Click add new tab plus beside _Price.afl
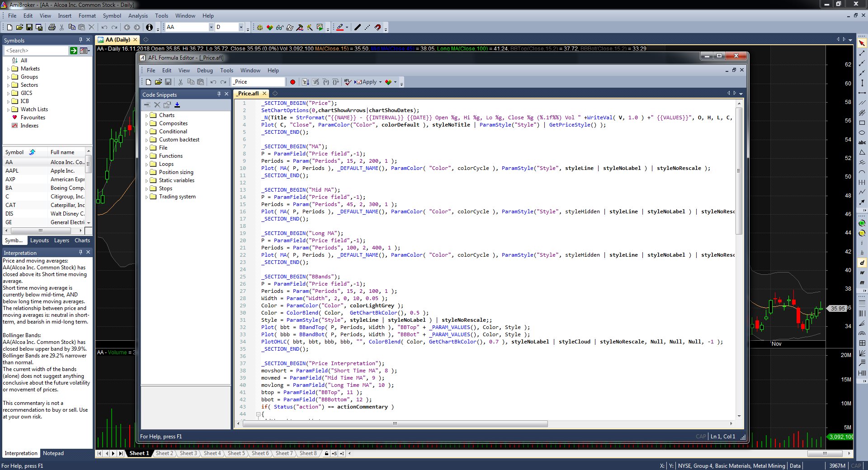 tap(275, 94)
